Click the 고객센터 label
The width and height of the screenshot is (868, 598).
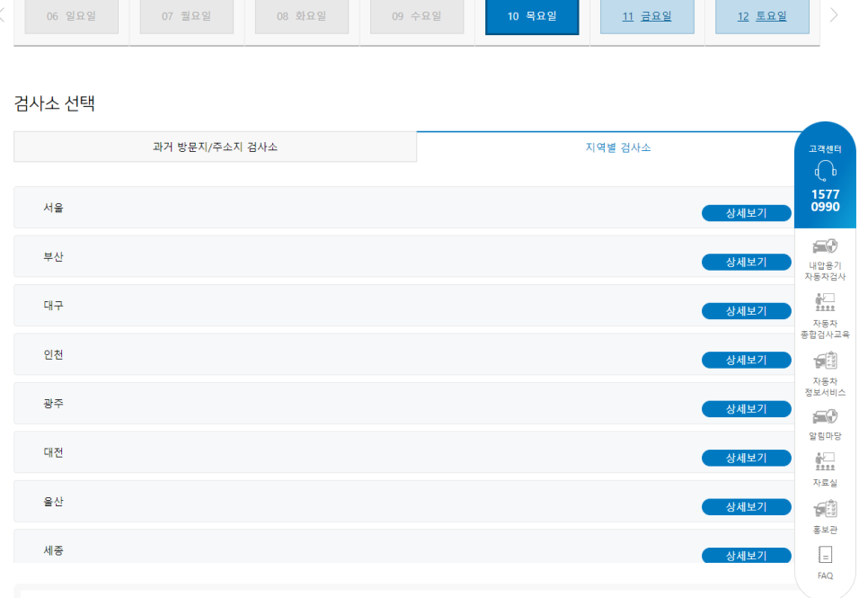click(x=826, y=148)
